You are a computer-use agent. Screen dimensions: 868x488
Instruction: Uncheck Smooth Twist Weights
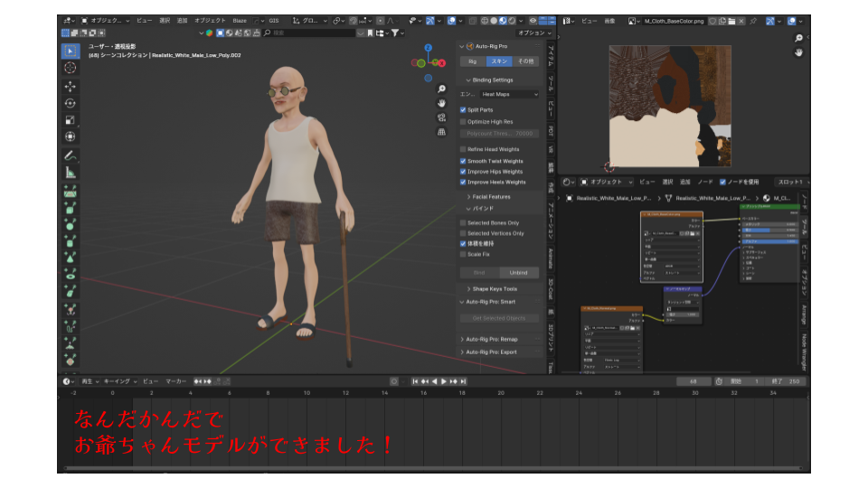[464, 161]
